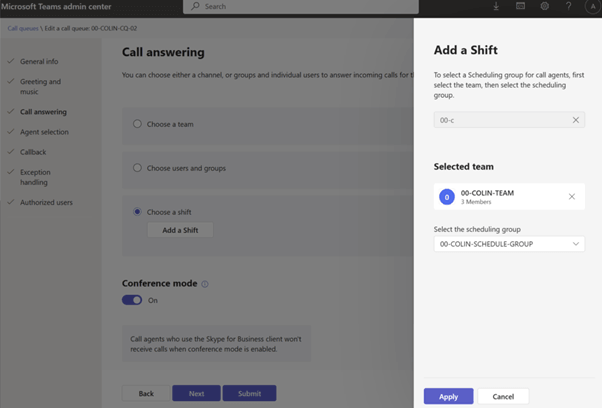Select the Choose users and groups option
The height and width of the screenshot is (408, 602).
click(138, 168)
